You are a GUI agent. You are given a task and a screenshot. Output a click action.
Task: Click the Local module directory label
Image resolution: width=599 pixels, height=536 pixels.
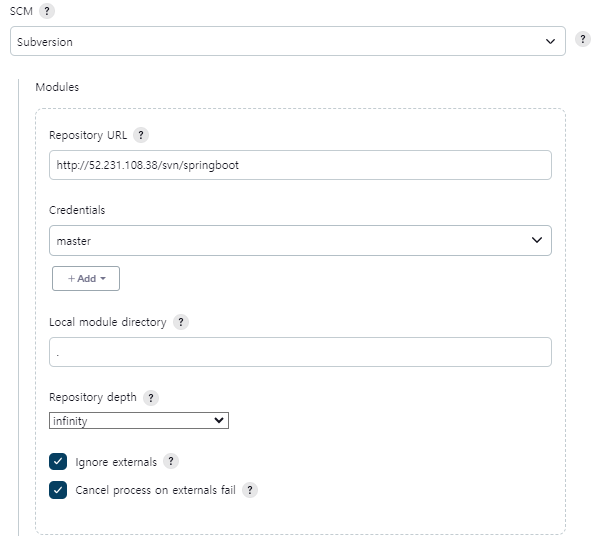click(108, 322)
